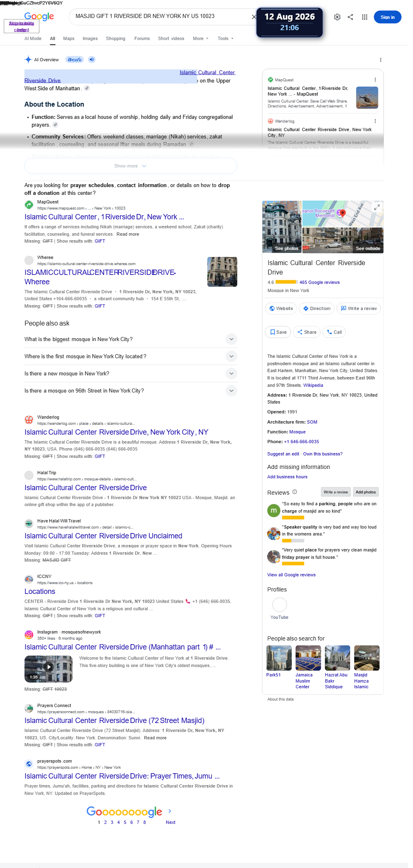Image resolution: width=413 pixels, height=868 pixels.
Task: Switch to the Maps tab
Action: point(69,38)
